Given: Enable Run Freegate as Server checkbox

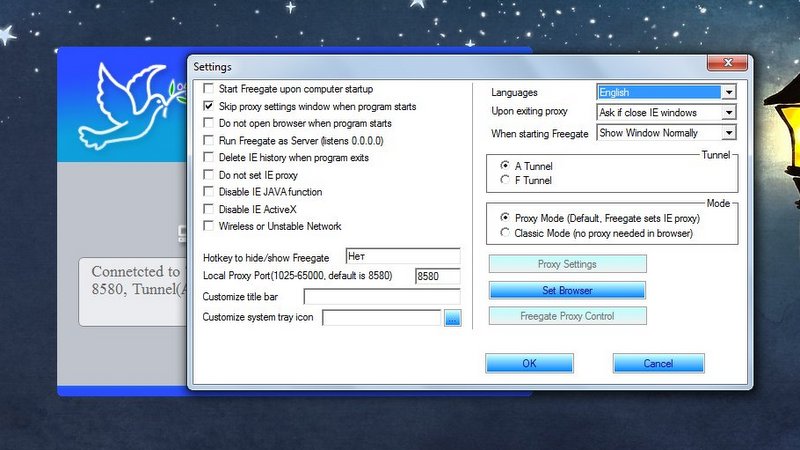Looking at the screenshot, I should pos(208,140).
